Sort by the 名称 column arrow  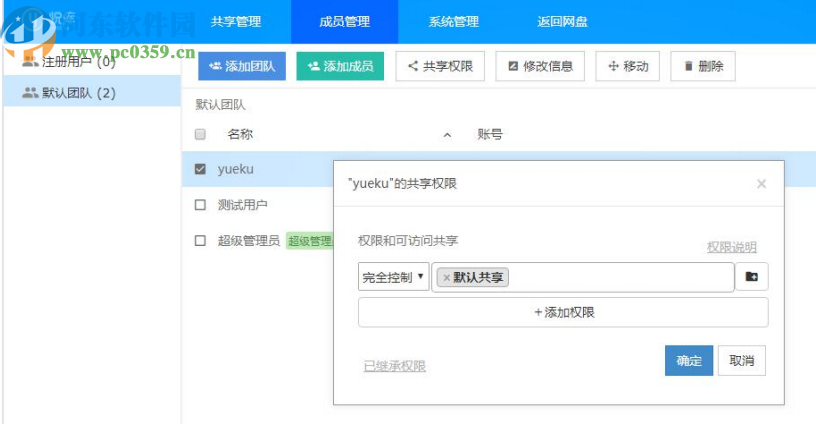pos(447,135)
